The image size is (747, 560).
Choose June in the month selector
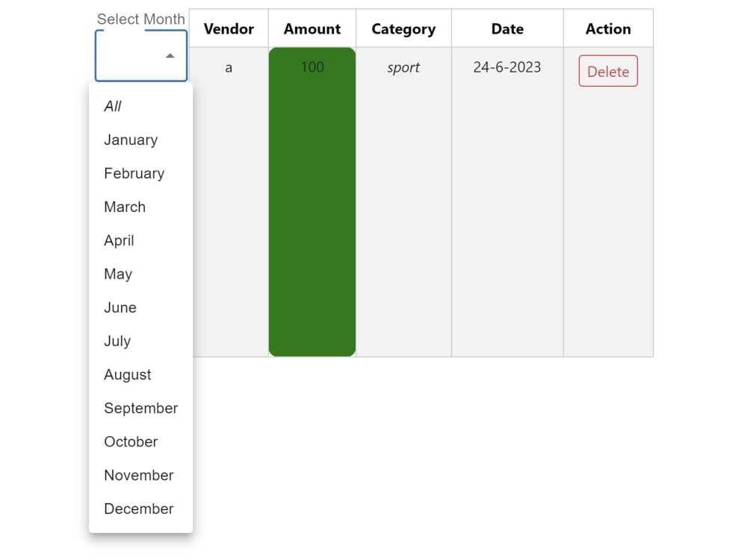[x=120, y=308]
